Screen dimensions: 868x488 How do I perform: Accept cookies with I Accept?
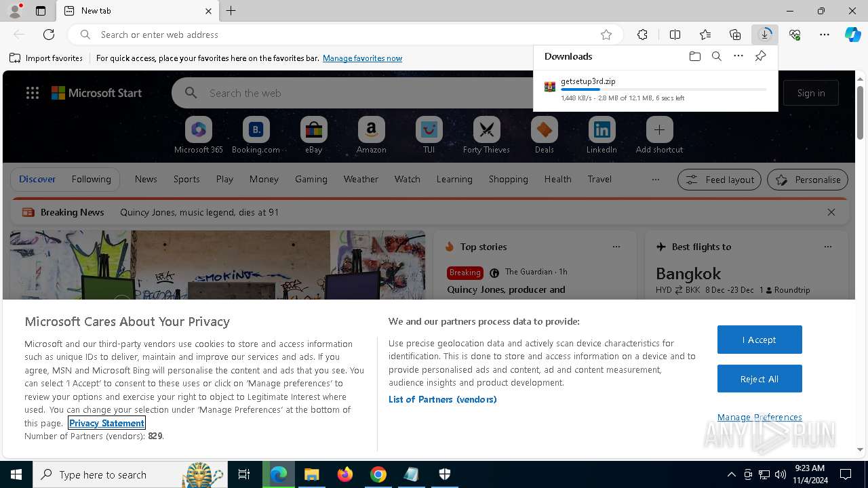pos(759,340)
